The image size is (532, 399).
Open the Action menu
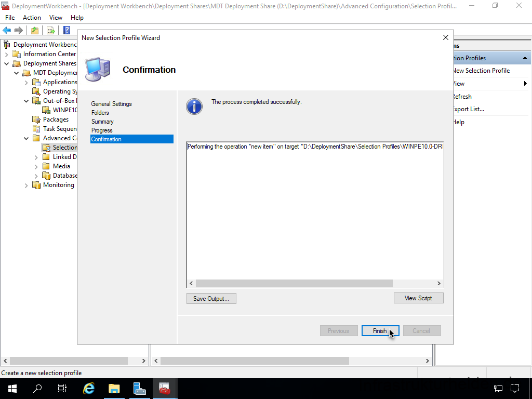click(x=32, y=18)
